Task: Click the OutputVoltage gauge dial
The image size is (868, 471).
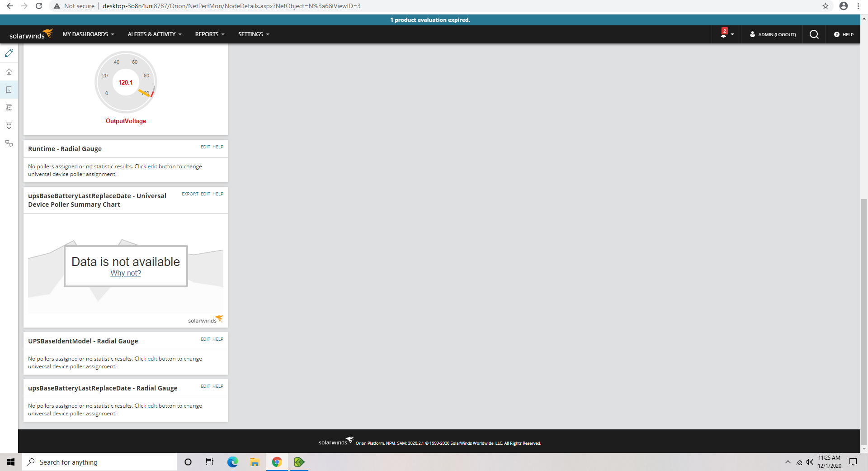Action: coord(126,82)
